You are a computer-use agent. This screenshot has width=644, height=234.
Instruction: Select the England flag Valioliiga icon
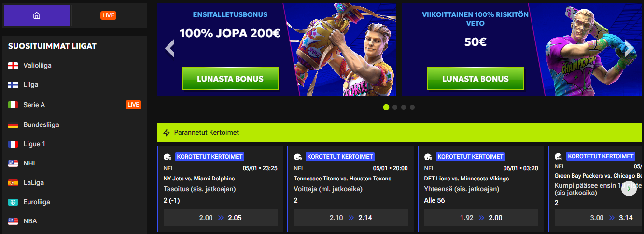tap(13, 65)
